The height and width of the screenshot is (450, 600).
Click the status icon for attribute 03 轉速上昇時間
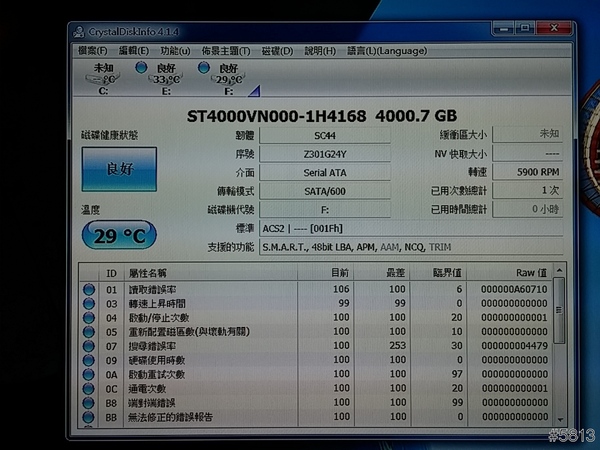coord(89,303)
